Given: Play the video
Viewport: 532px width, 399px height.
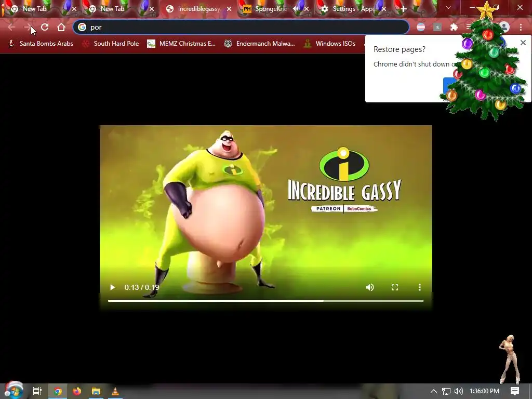Looking at the screenshot, I should click(113, 287).
